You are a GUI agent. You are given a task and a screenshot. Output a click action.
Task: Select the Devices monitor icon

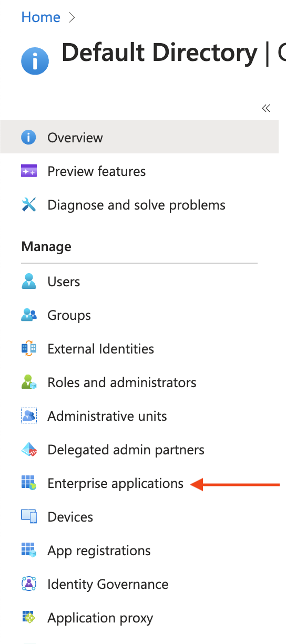pos(28,517)
